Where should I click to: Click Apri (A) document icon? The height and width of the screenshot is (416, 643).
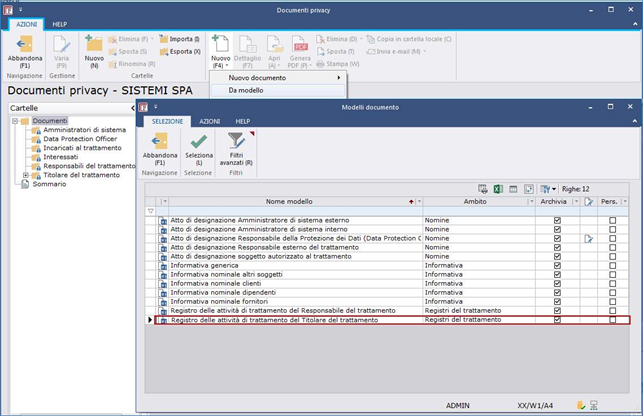point(274,44)
